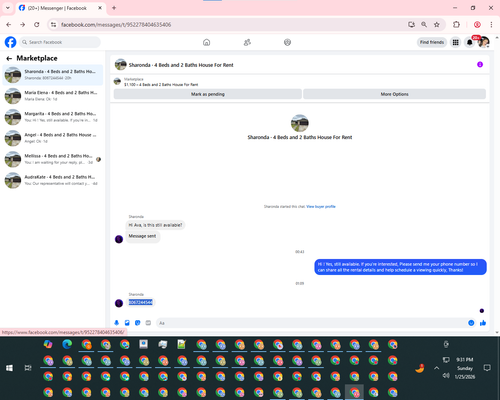Image resolution: width=500 pixels, height=400 pixels.
Task: Go back using the browser back arrow
Action: coord(9,25)
